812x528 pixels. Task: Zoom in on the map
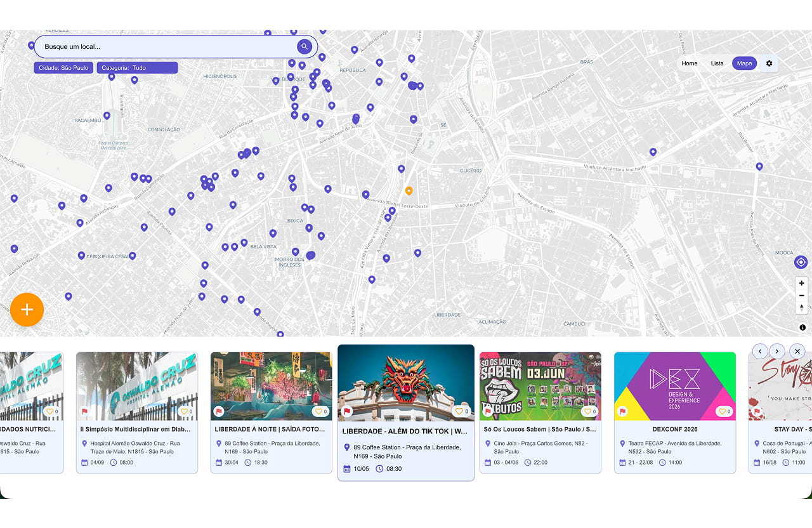coord(802,283)
